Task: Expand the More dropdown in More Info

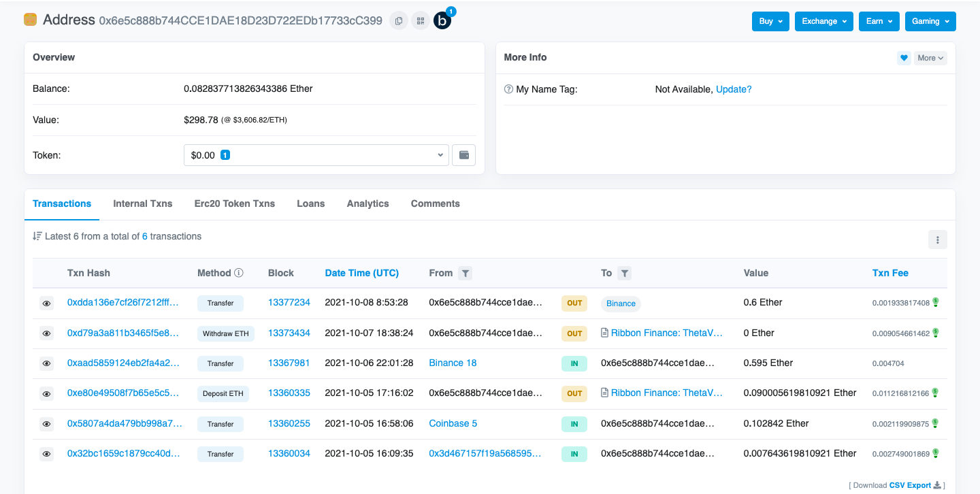Action: (930, 58)
